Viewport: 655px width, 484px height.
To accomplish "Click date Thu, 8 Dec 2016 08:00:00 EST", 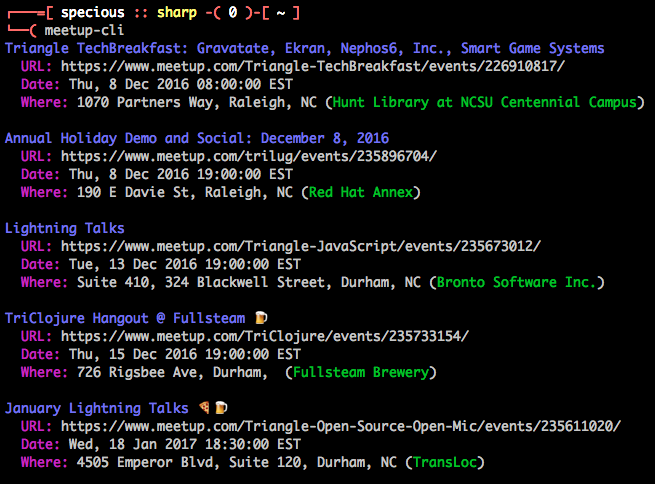I will (x=181, y=84).
